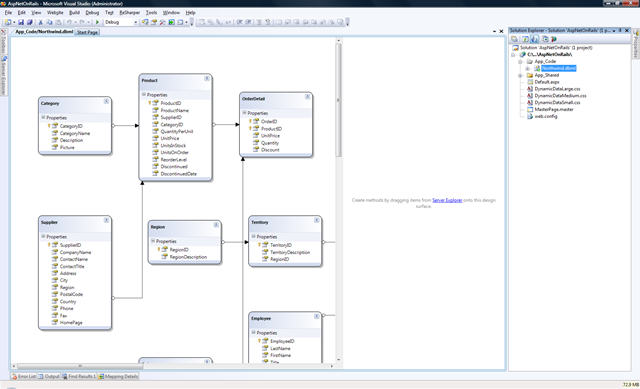Select DynamicDataLarge.css in Solution Explorer
The image size is (640, 389).
(x=557, y=89)
